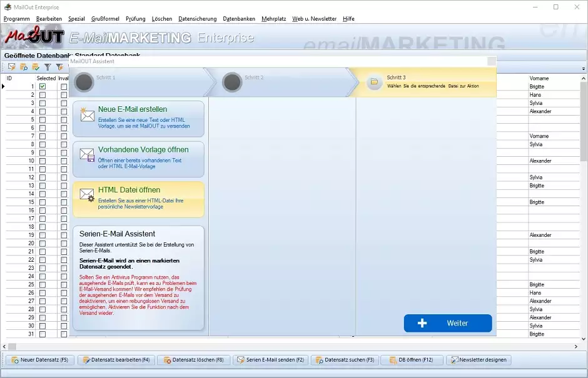
Task: Open the Bearbeiten menu
Action: coord(49,19)
